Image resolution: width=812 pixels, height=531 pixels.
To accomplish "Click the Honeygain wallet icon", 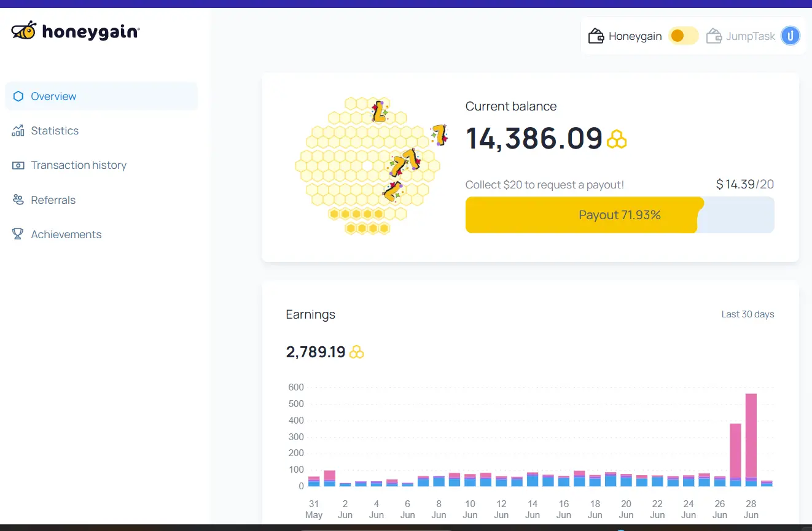I will 596,36.
